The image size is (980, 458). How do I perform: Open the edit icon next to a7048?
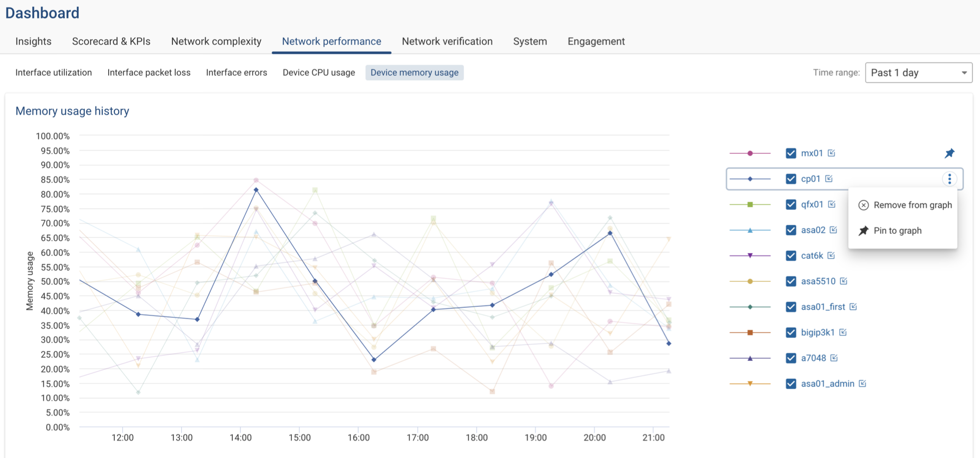(834, 358)
